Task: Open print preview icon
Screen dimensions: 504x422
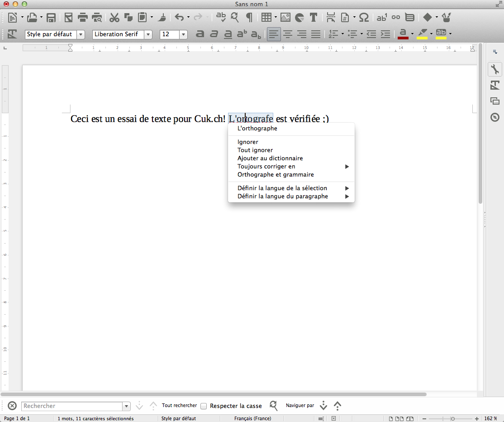Action: pyautogui.click(x=97, y=17)
